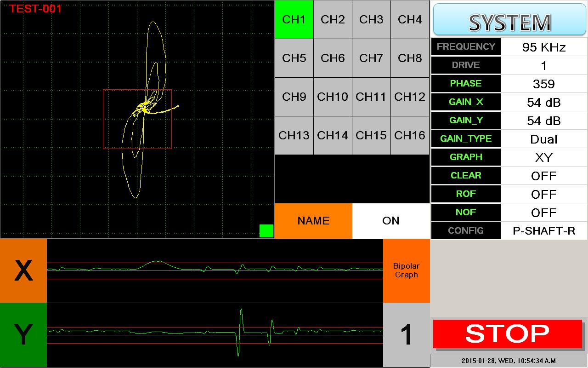Change the 95 KHz frequency value
The image size is (588, 368).
[544, 47]
